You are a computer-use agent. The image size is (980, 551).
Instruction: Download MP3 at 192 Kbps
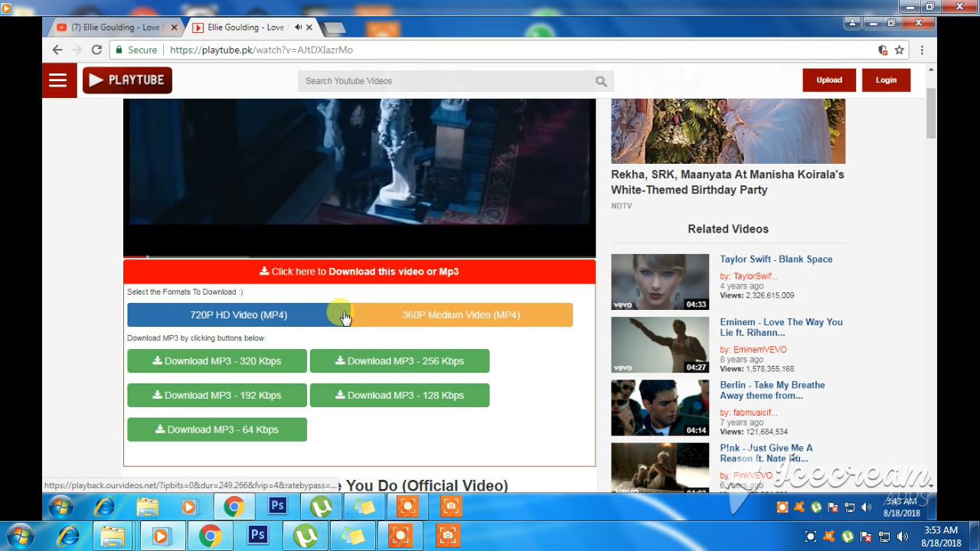217,396
